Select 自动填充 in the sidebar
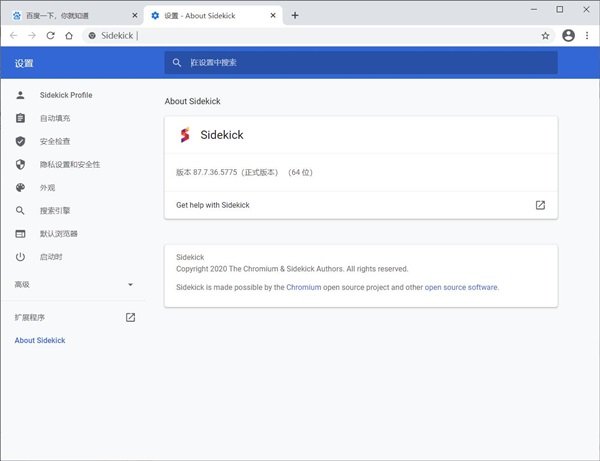 click(x=55, y=118)
